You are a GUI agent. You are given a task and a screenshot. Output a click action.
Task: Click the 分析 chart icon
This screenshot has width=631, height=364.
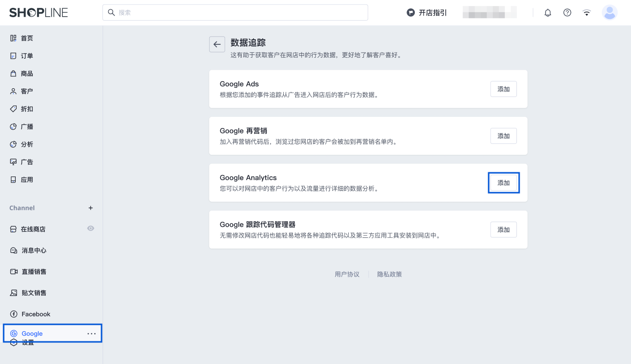tap(13, 144)
